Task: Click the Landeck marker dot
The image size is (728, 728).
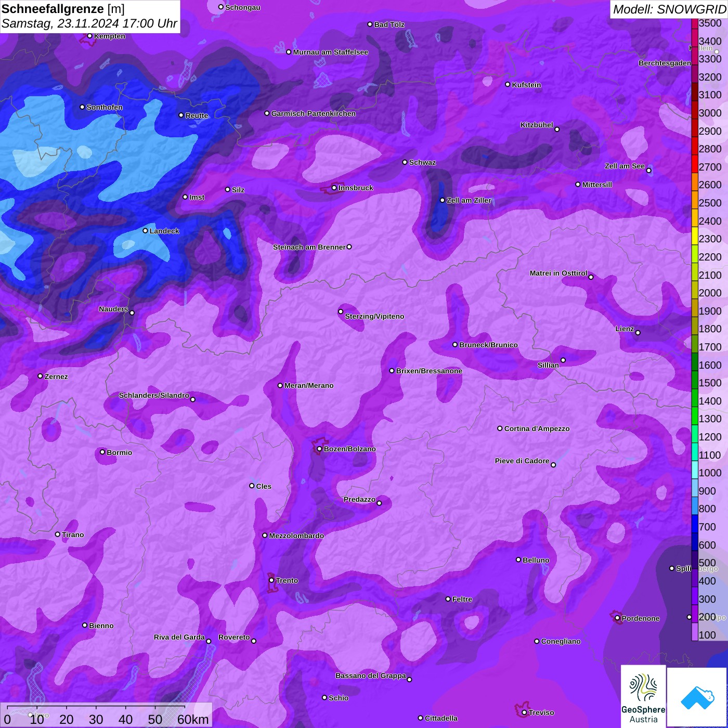Action: pos(146,231)
